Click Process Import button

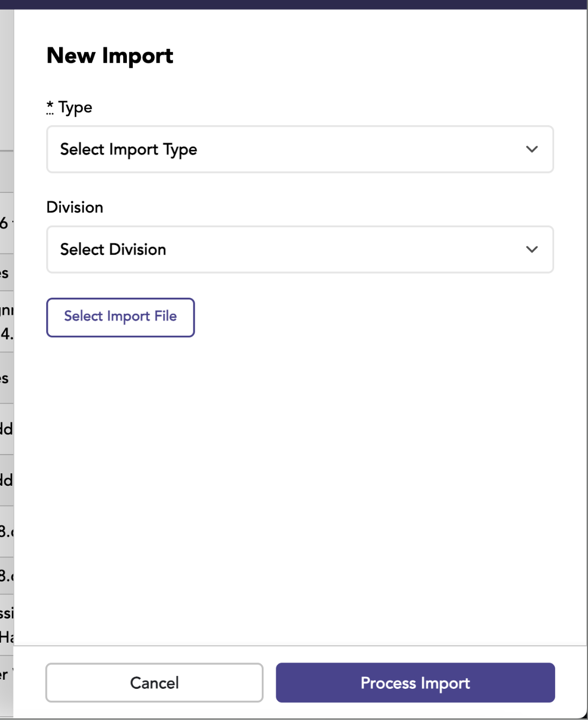(x=415, y=682)
